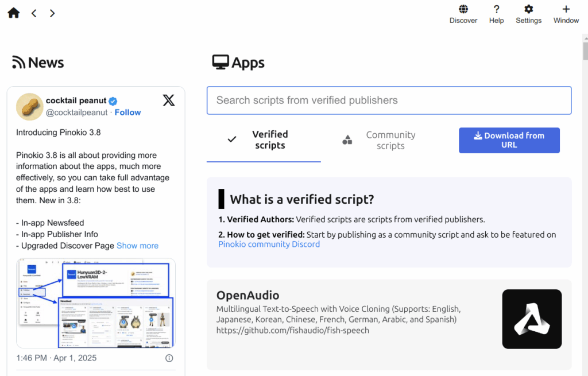This screenshot has height=376, width=588.
Task: Click the tweet timestamp 1:46 PM
Action: (56, 358)
